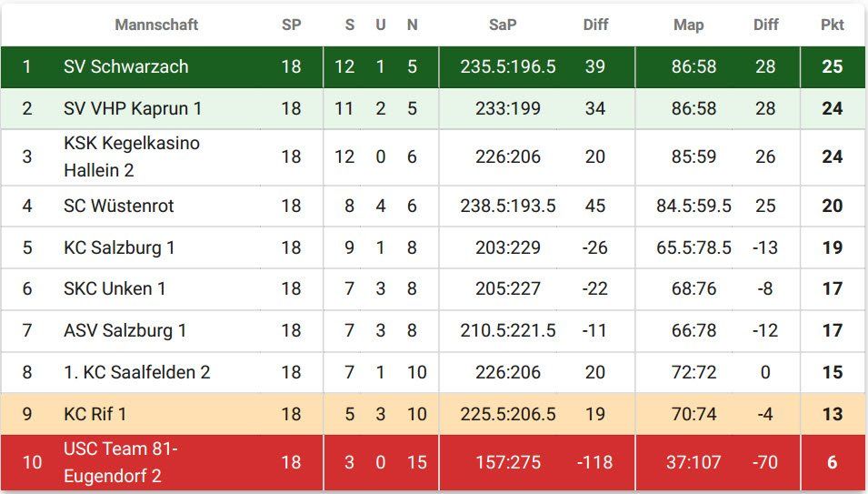Select KSK Kegelkasino Hallein 2 team name

(x=132, y=156)
